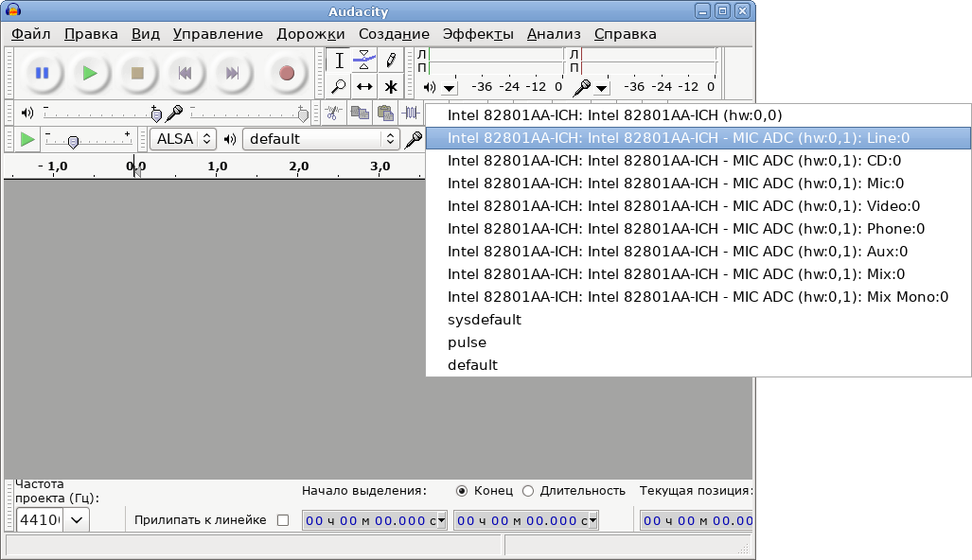Enable the 'Прилипать к линейке' checkbox

coord(282,520)
